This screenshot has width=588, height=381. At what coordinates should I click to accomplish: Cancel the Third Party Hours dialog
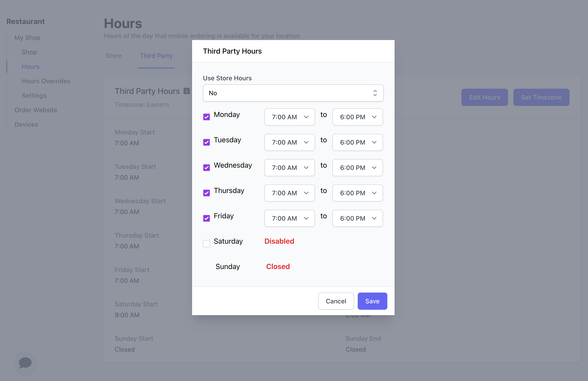tap(336, 301)
